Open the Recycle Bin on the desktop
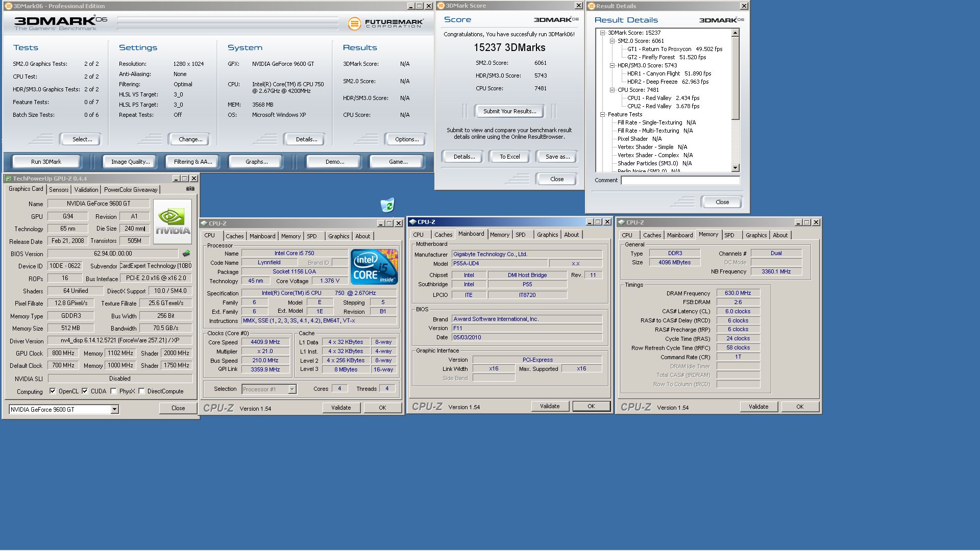 click(387, 205)
